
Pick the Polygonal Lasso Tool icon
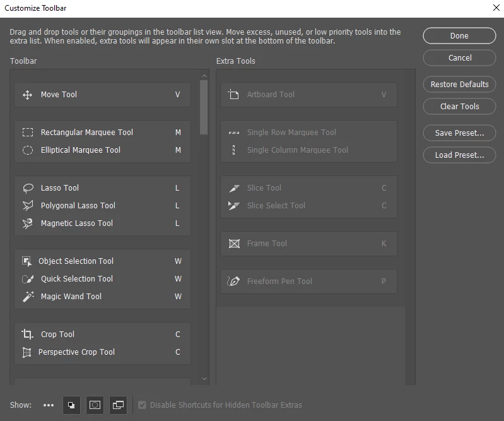click(x=28, y=206)
